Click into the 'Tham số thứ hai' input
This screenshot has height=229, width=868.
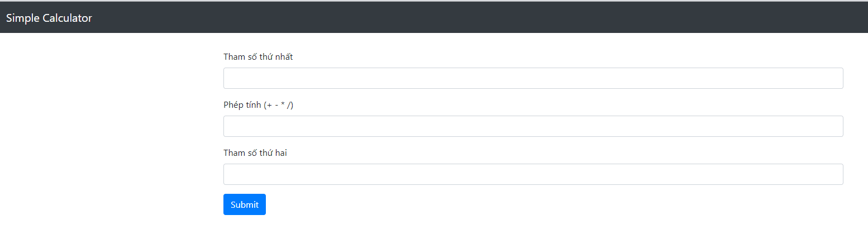[533, 174]
